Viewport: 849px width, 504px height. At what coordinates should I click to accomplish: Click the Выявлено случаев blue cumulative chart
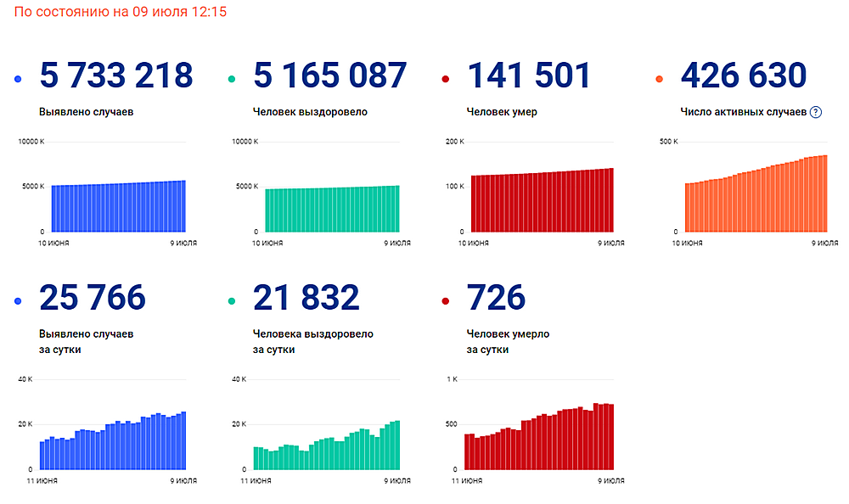coord(109,192)
